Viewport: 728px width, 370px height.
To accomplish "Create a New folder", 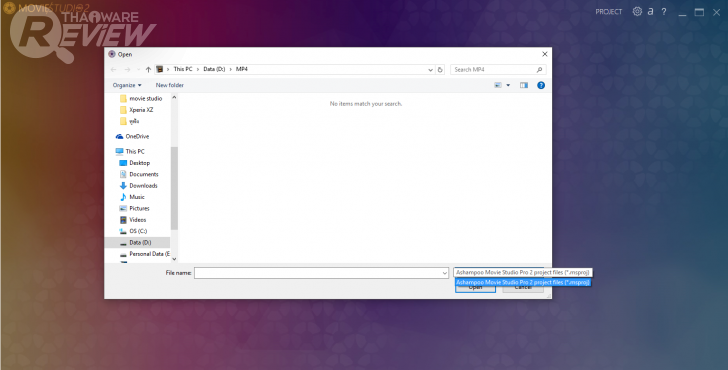I will [169, 85].
